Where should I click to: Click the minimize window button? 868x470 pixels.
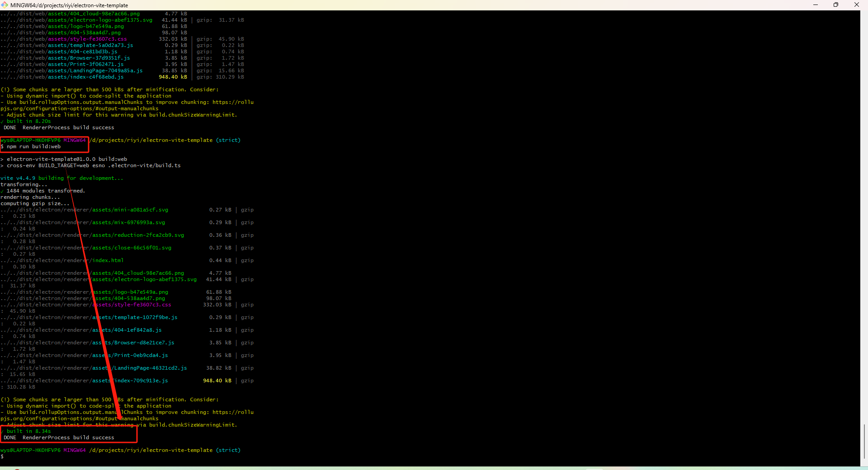click(816, 5)
